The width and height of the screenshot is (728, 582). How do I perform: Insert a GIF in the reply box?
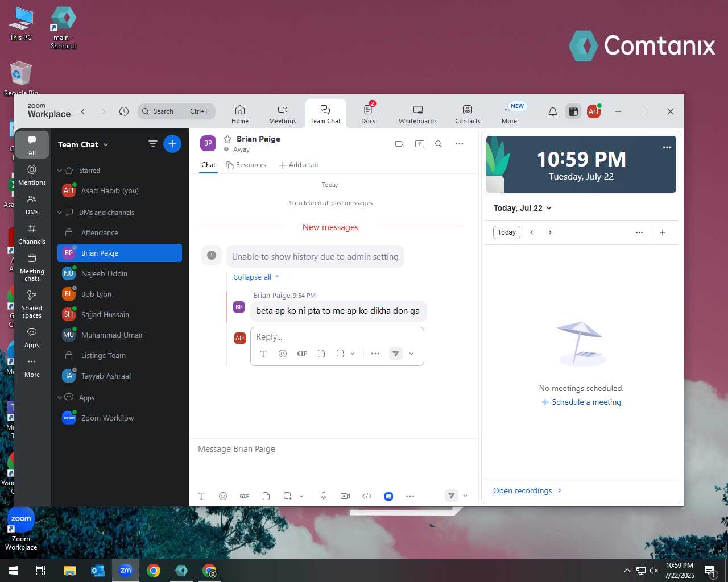(302, 354)
